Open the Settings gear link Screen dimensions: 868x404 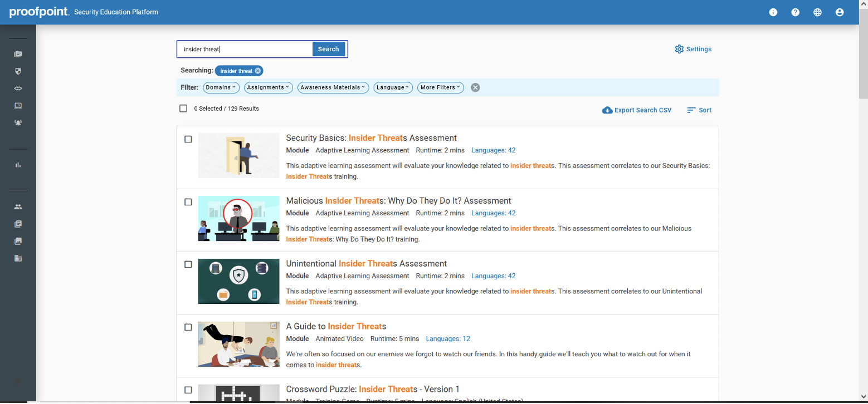693,49
